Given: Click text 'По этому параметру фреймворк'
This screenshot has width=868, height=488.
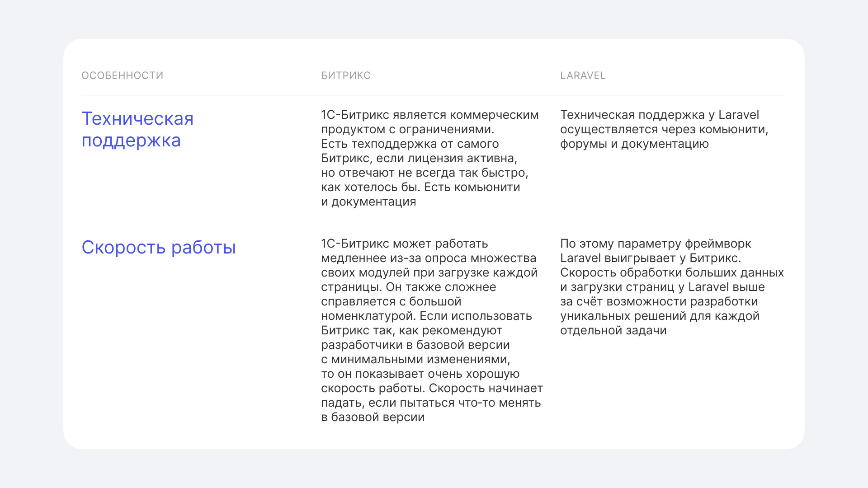Looking at the screenshot, I should pos(655,244).
